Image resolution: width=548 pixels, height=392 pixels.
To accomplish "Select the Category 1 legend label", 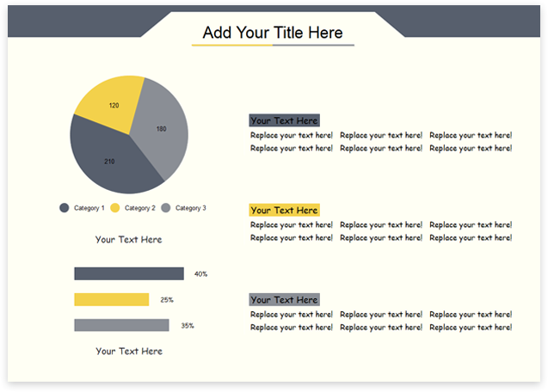I will (89, 208).
